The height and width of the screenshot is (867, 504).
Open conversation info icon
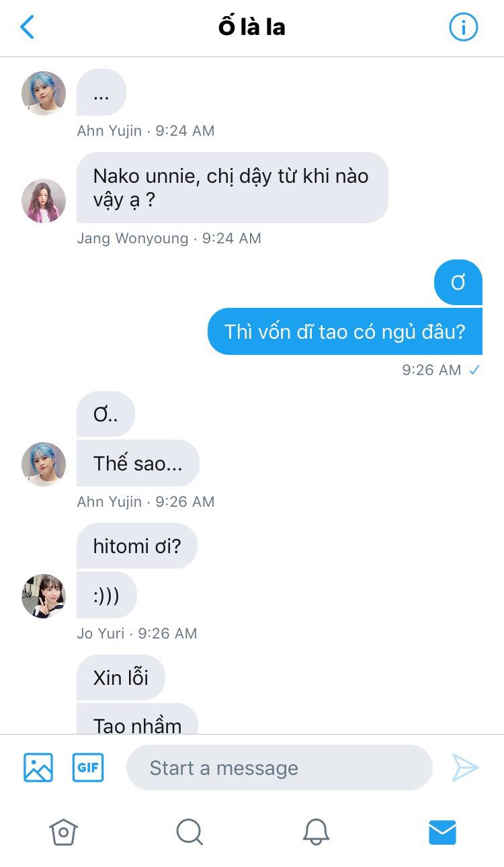point(463,28)
